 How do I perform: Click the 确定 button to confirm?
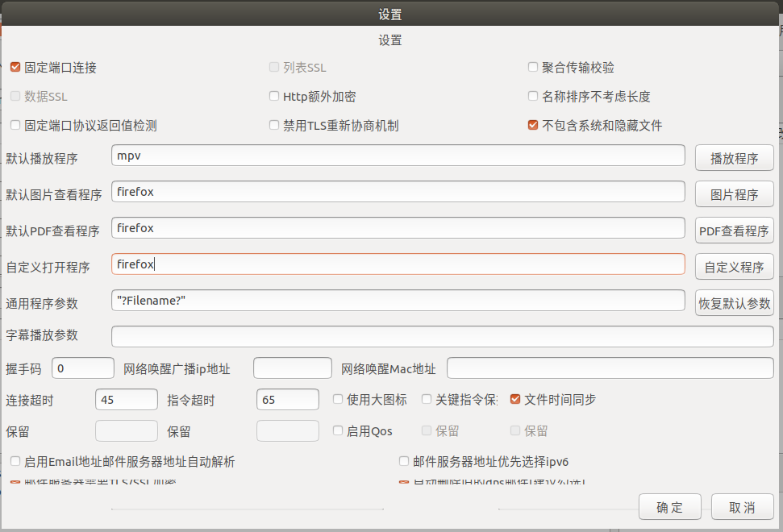point(669,507)
